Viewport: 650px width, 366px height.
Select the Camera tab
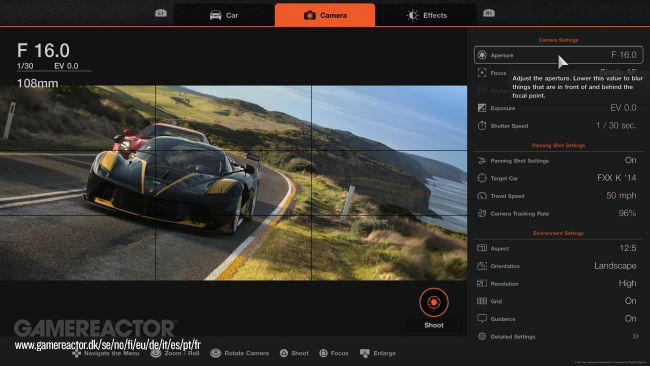click(x=325, y=15)
